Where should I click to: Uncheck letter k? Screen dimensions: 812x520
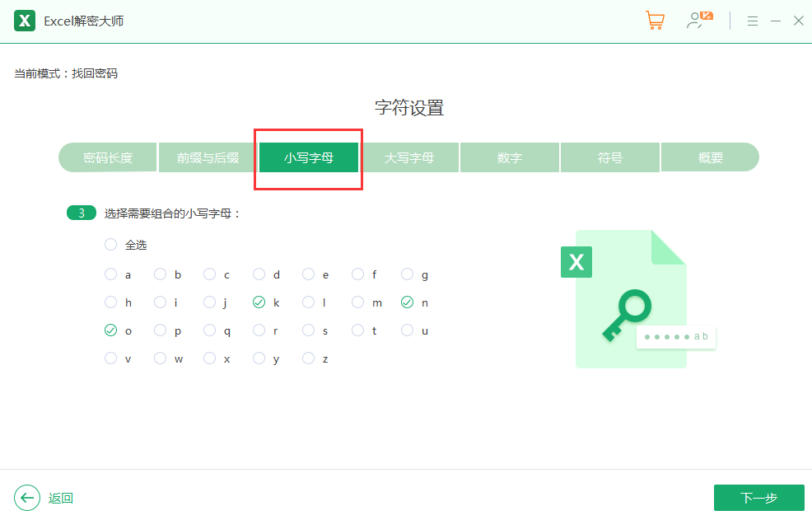point(259,302)
